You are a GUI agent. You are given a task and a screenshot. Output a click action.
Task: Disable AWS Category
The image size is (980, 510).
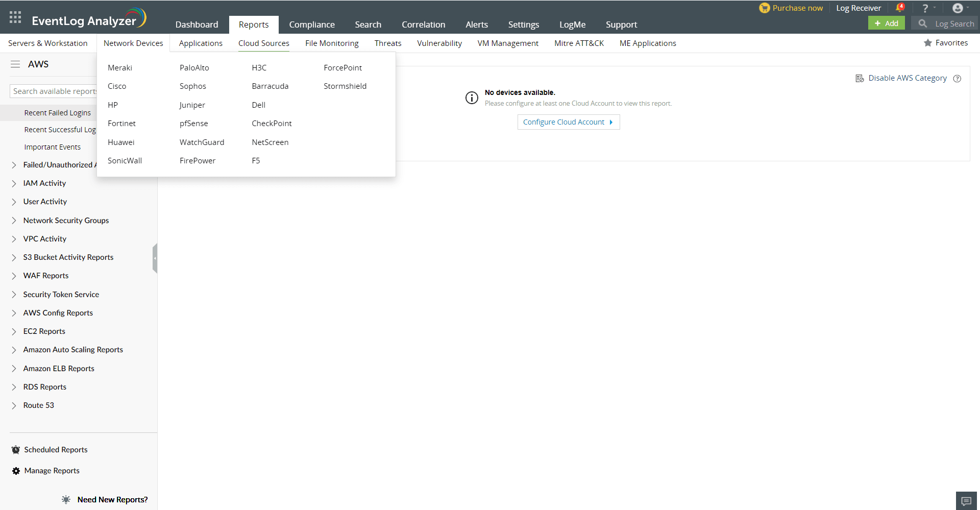tap(907, 78)
